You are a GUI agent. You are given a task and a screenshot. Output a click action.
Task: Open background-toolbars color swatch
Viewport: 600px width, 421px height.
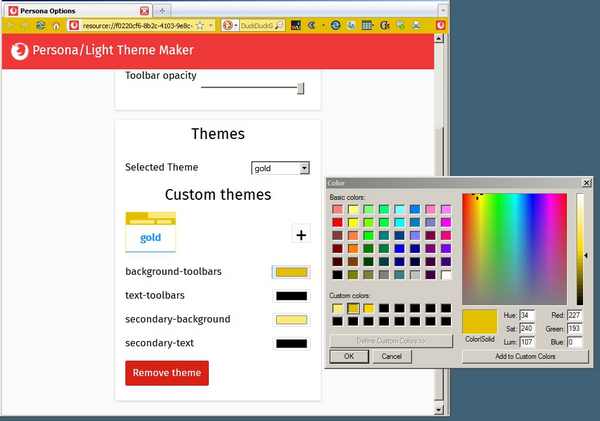point(292,272)
